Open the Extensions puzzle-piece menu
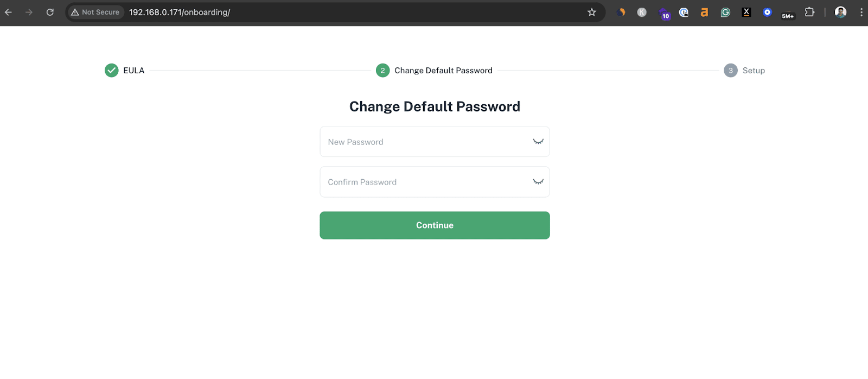The height and width of the screenshot is (379, 868). tap(809, 12)
